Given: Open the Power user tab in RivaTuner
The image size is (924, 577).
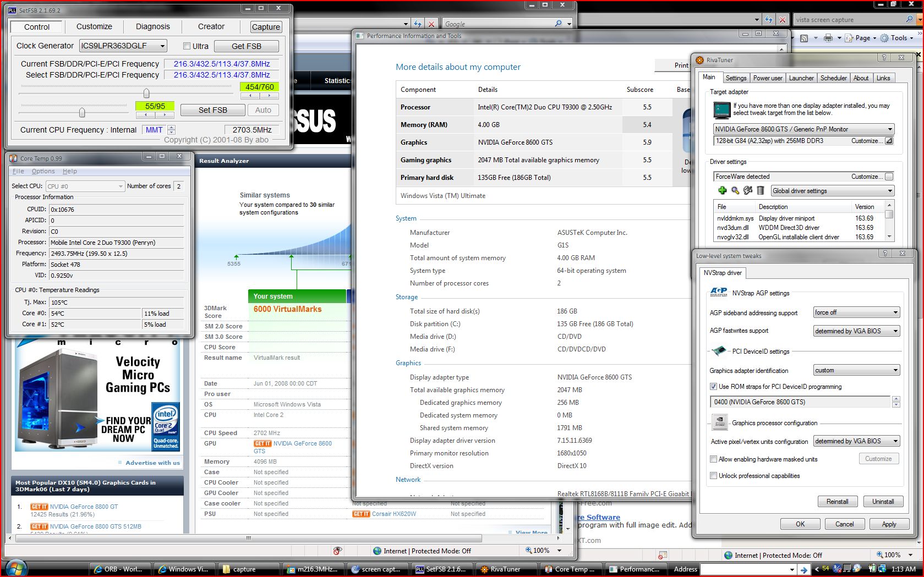Looking at the screenshot, I should point(768,78).
